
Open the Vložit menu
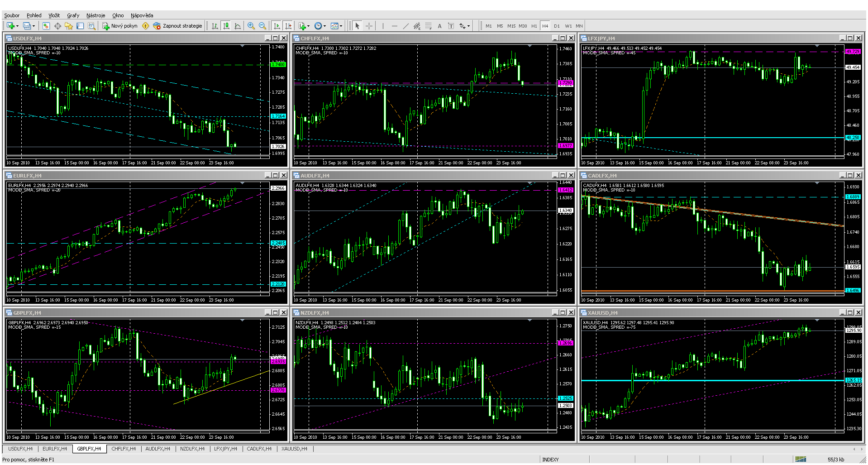tap(54, 15)
